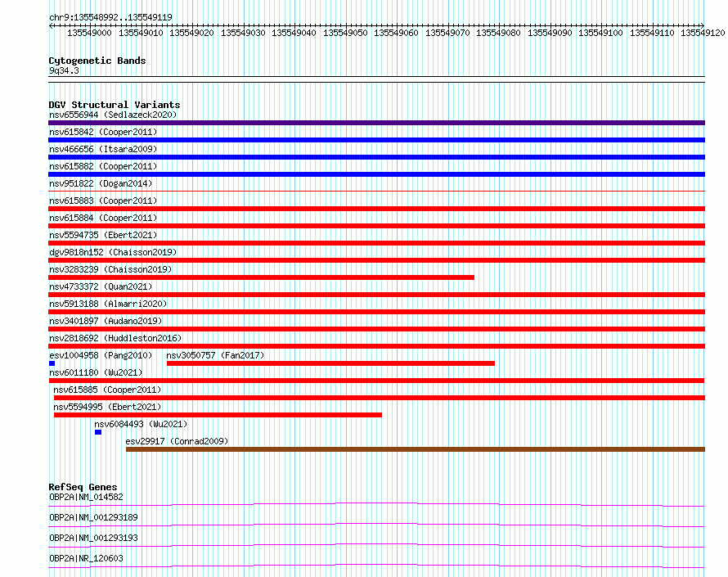Click the shorter red nsv3283239 variant bar
The image size is (728, 577).
click(262, 277)
